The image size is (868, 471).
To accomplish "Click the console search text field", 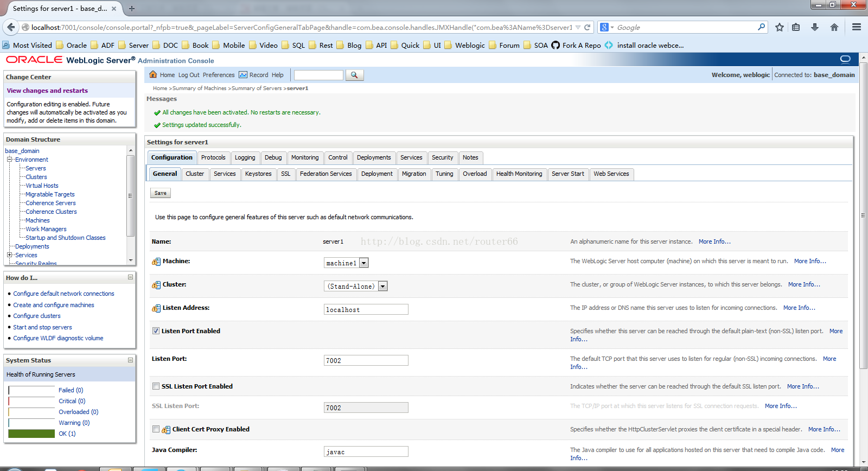I will (318, 75).
